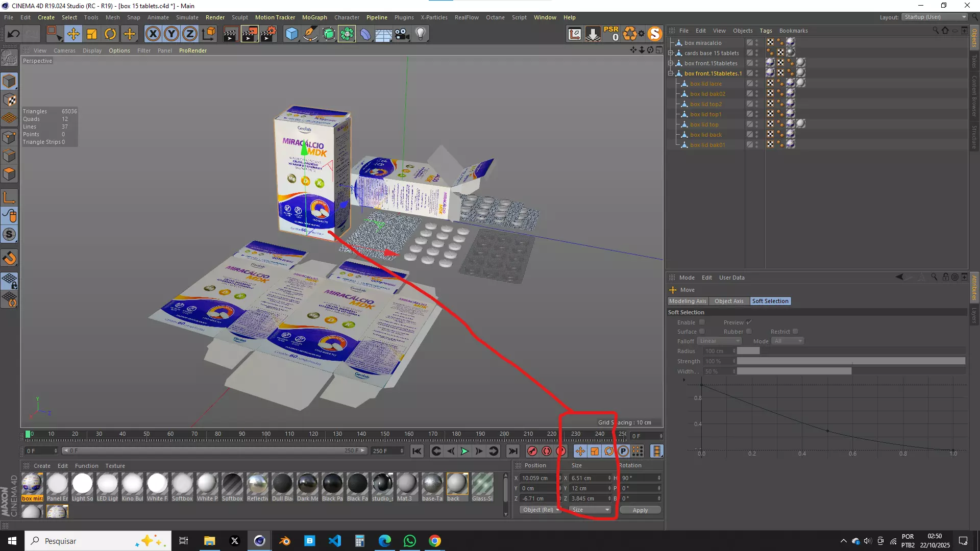Open material manager Create menu

[42, 466]
